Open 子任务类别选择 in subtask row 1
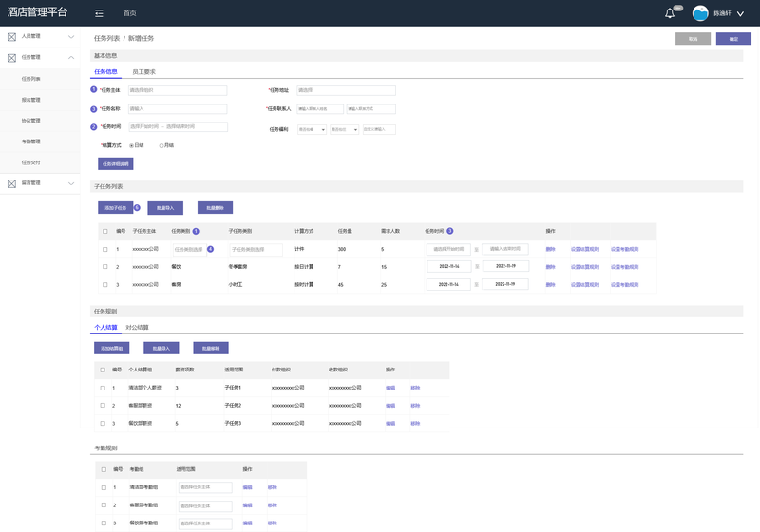The image size is (760, 532). click(x=256, y=249)
